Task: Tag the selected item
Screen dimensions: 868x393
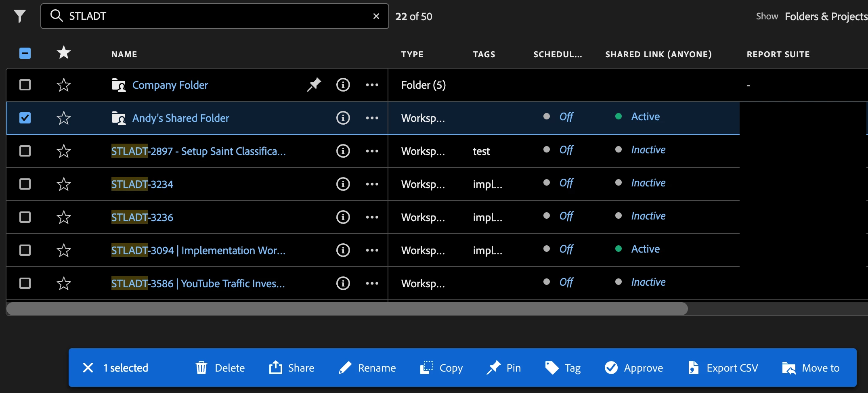Action: coord(563,368)
